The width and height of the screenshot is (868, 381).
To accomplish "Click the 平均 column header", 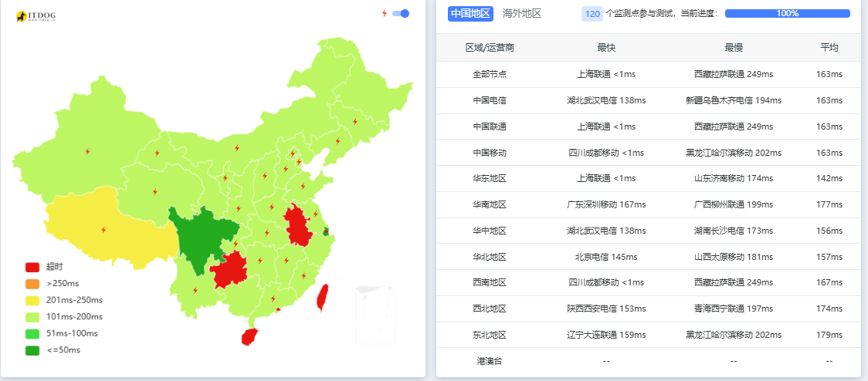I will coord(829,48).
